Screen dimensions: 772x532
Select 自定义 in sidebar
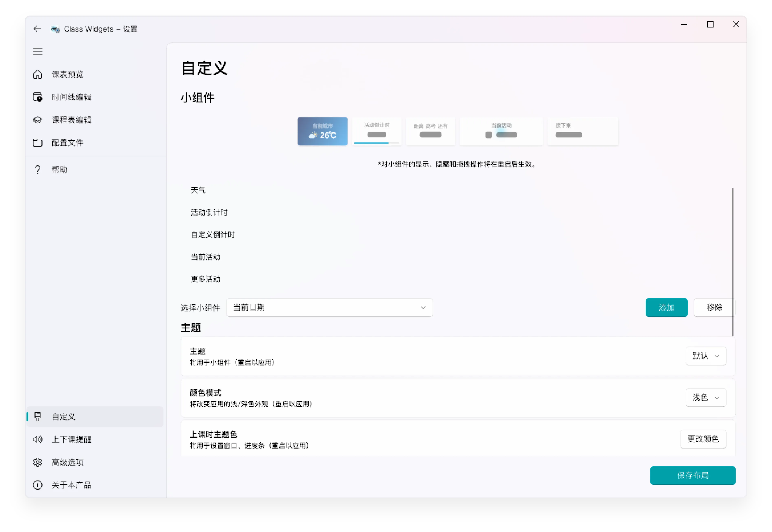63,417
